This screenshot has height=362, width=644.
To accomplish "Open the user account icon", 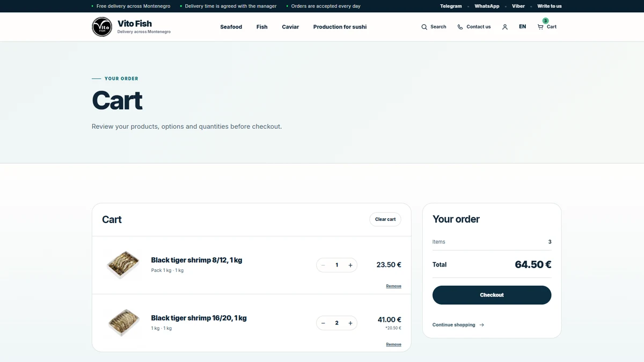I will (505, 27).
